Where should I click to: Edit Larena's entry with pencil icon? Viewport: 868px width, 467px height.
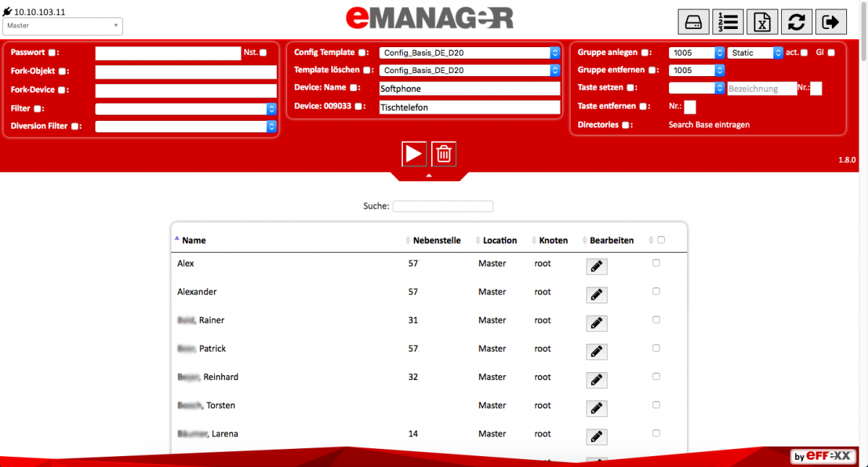596,436
